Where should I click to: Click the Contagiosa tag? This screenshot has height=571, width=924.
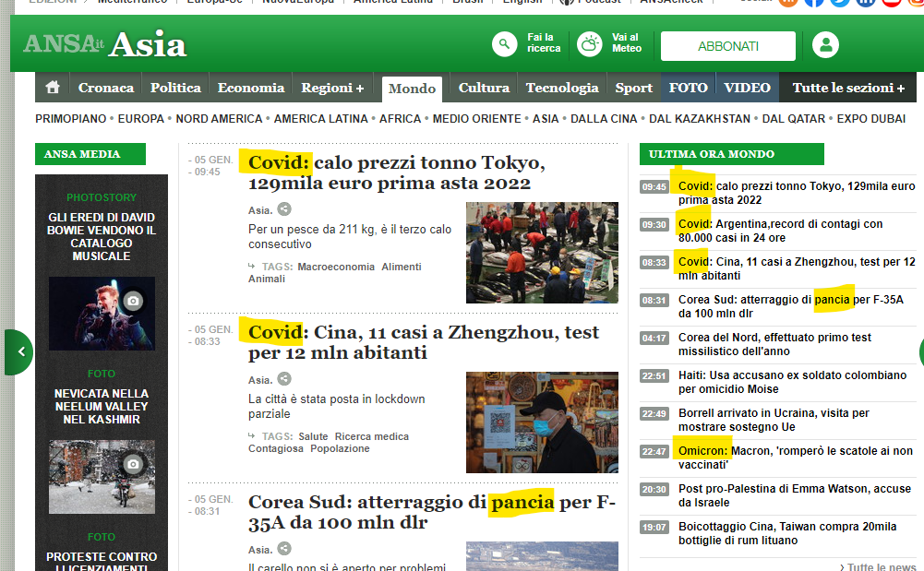[x=276, y=448]
